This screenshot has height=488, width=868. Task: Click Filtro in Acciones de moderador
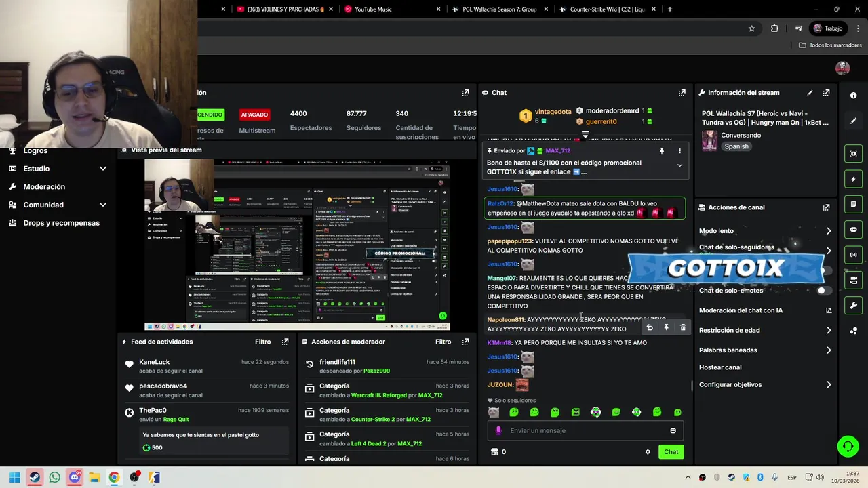[x=443, y=342]
